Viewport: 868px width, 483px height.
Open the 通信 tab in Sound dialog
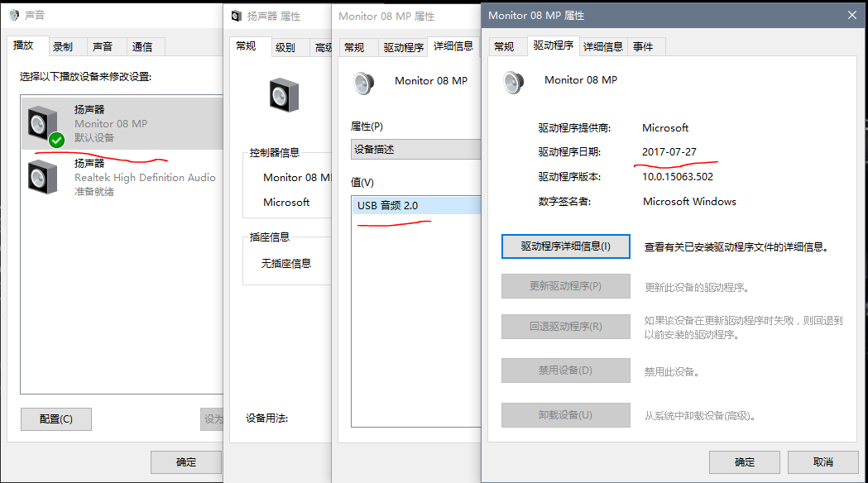point(142,47)
